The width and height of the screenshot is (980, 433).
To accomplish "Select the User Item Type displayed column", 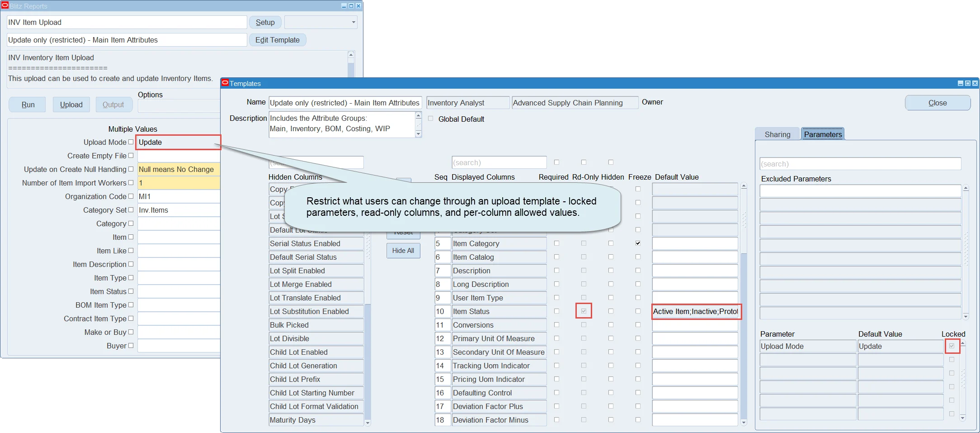I will 499,298.
